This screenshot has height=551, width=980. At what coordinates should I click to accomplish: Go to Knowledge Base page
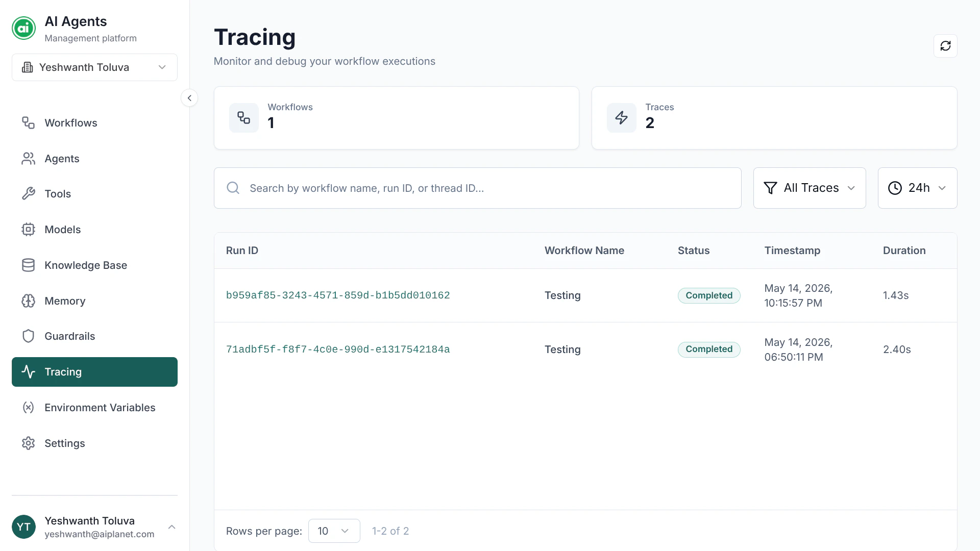[94, 265]
